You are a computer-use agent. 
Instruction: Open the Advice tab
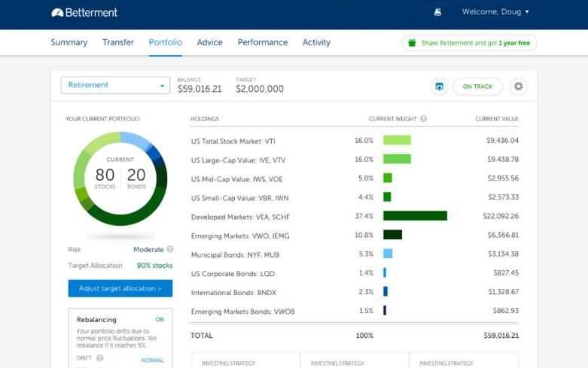click(x=209, y=42)
